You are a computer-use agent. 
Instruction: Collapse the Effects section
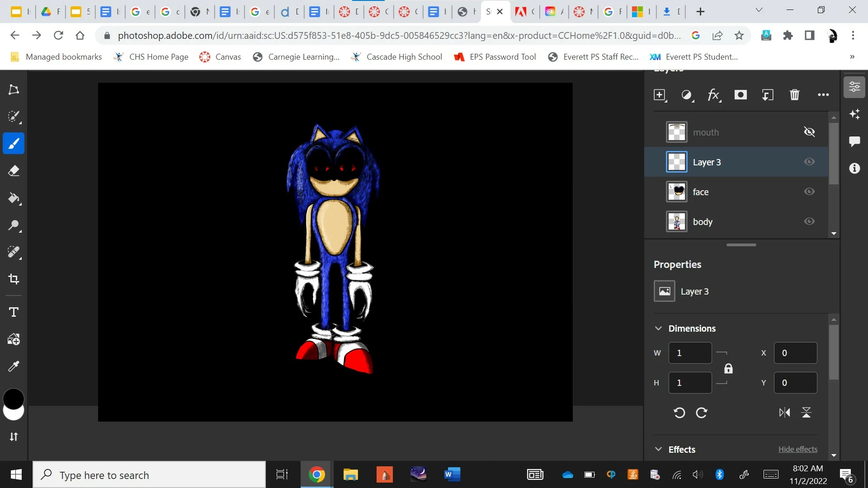658,449
